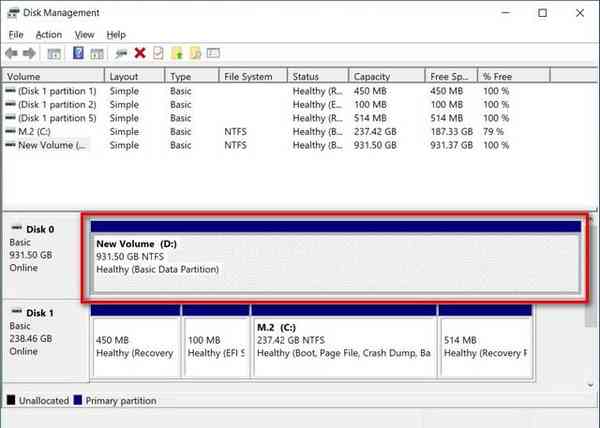Click the red X Delete toolbar icon
Viewport: 600px width, 428px height.
tap(140, 53)
